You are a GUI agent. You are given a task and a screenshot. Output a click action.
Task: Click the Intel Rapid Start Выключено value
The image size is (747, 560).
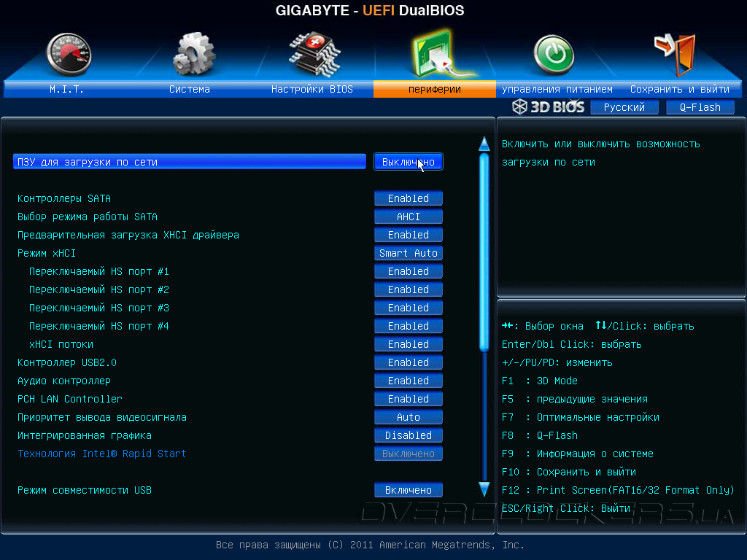point(409,454)
